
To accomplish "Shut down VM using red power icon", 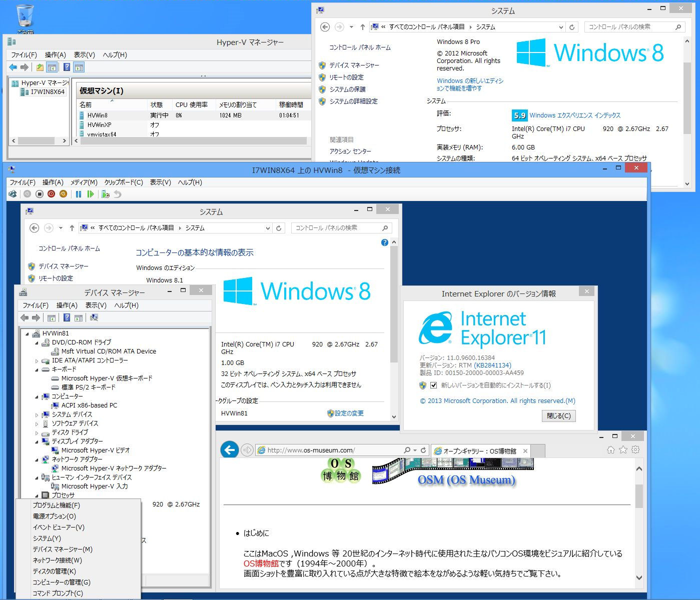I will [51, 194].
